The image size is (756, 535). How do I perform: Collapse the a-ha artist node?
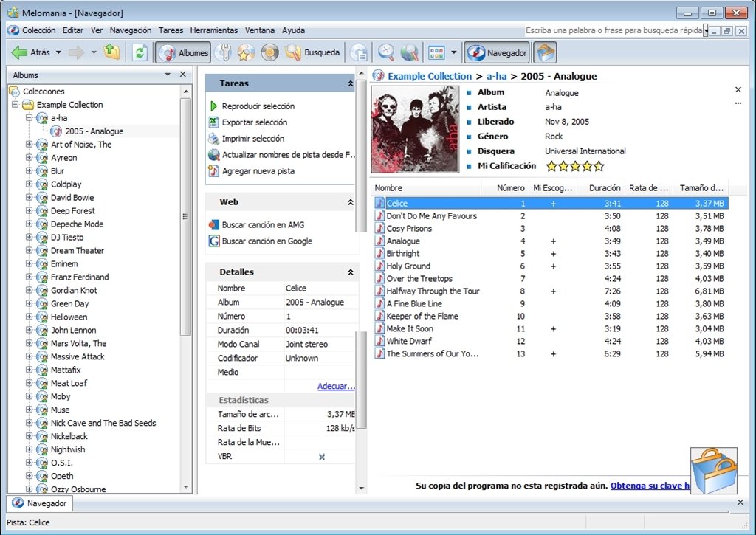point(29,117)
